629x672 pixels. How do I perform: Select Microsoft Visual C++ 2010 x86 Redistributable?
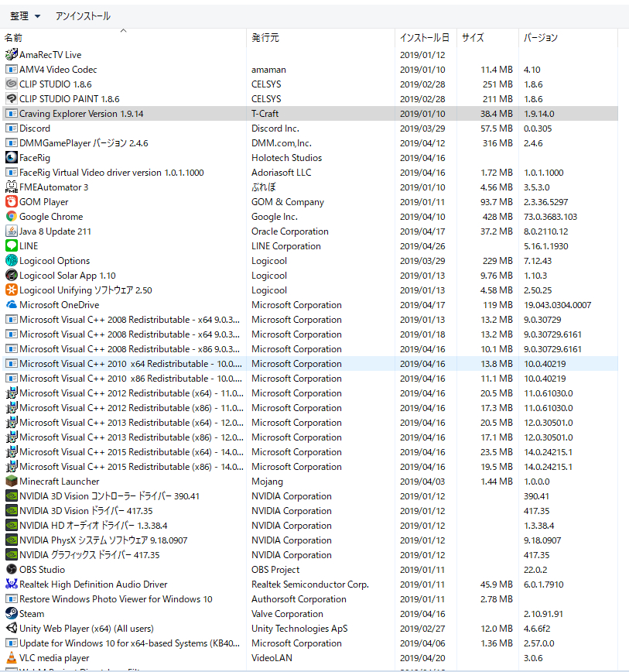pyautogui.click(x=310, y=379)
